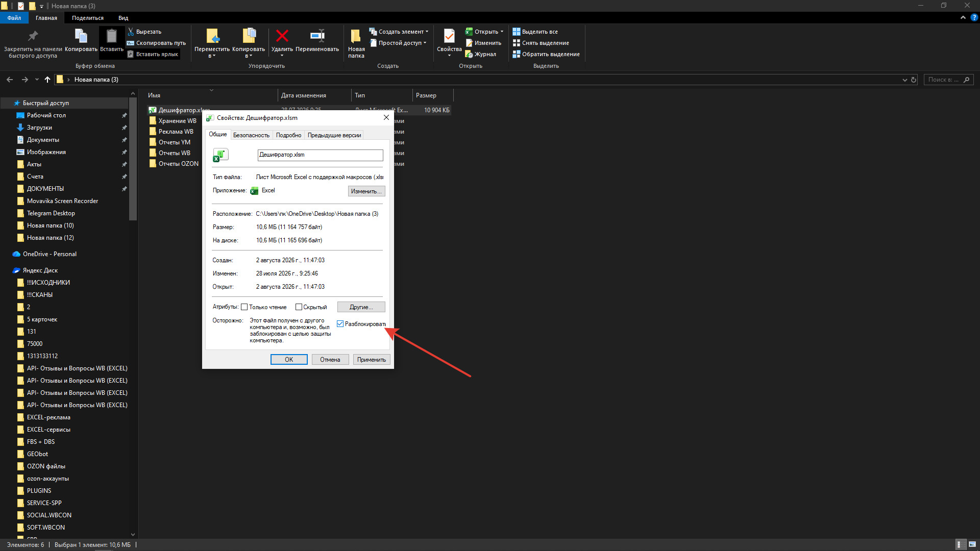Click the Delete (Удалить) red X icon
980x551 pixels.
coord(282,36)
